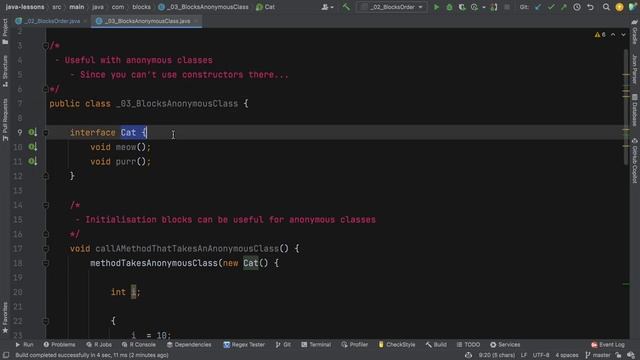Screen dimensions: 640x360
Task: Go to next highlighted problem arrow
Action: (623, 35)
